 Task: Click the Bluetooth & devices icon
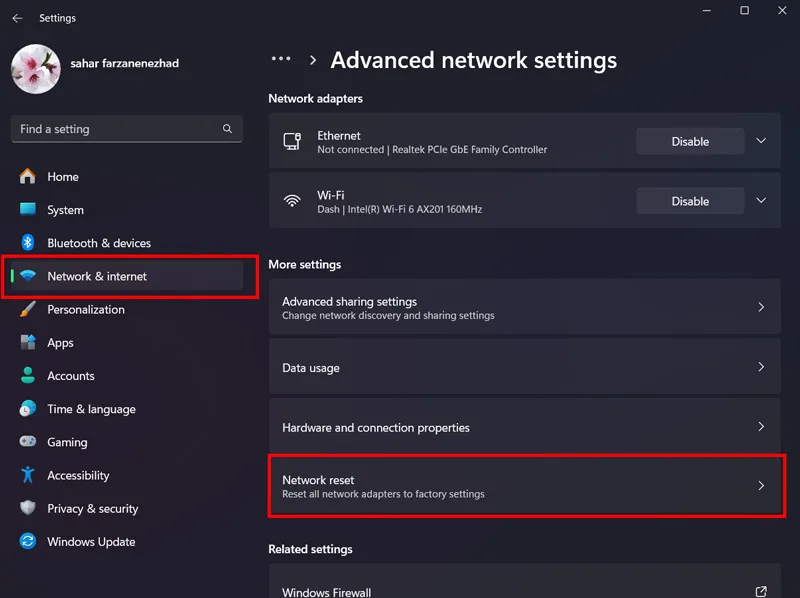(28, 242)
